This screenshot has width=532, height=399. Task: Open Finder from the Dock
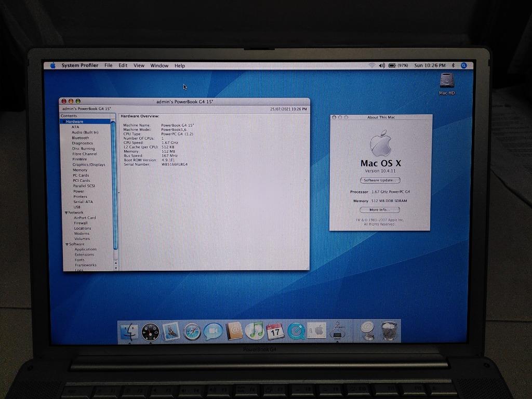click(129, 331)
